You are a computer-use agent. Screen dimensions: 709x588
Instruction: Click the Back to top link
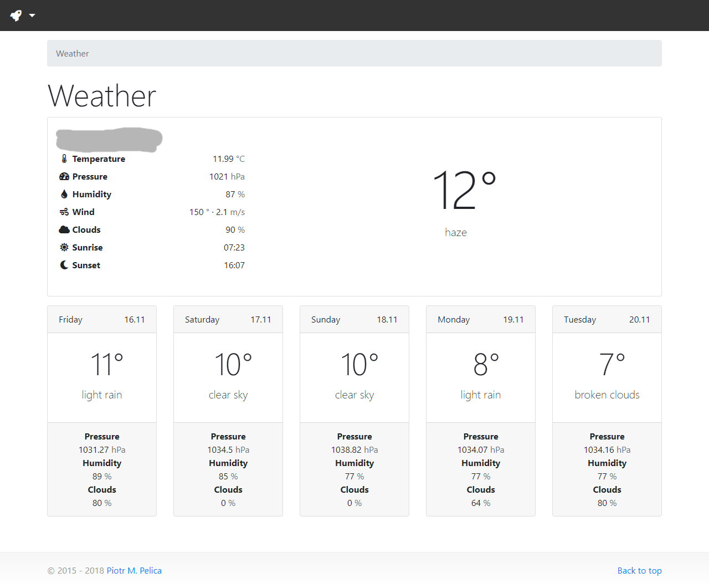tap(639, 571)
